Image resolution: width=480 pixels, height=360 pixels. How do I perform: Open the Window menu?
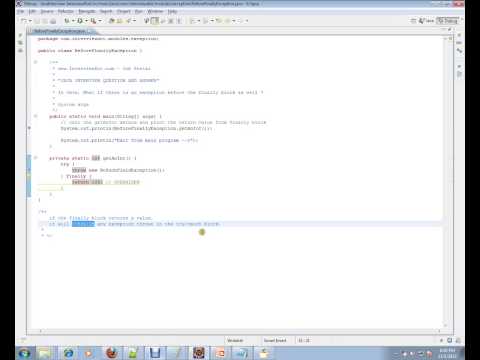coord(155,11)
